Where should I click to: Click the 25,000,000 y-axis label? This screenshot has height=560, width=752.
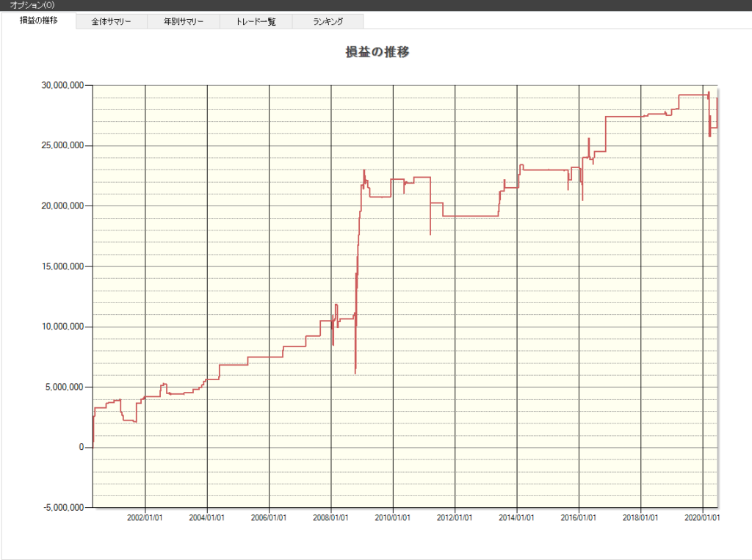[x=63, y=145]
